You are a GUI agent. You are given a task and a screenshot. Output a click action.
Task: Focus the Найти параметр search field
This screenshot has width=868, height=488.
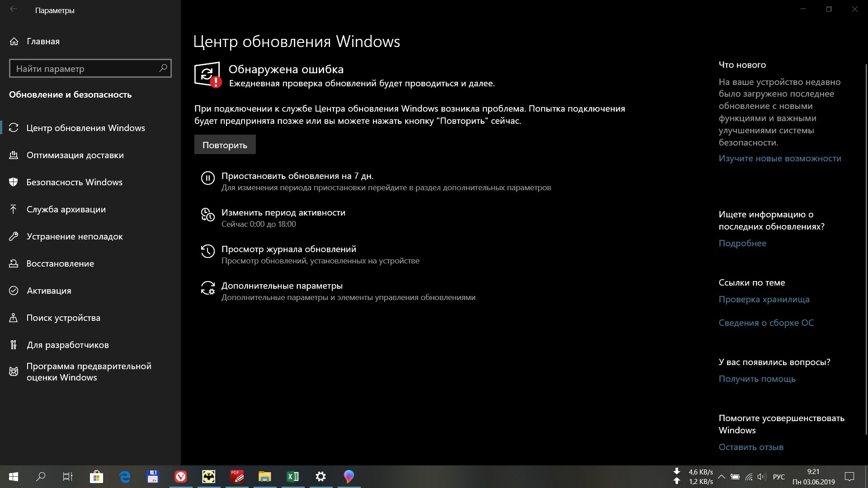click(90, 68)
